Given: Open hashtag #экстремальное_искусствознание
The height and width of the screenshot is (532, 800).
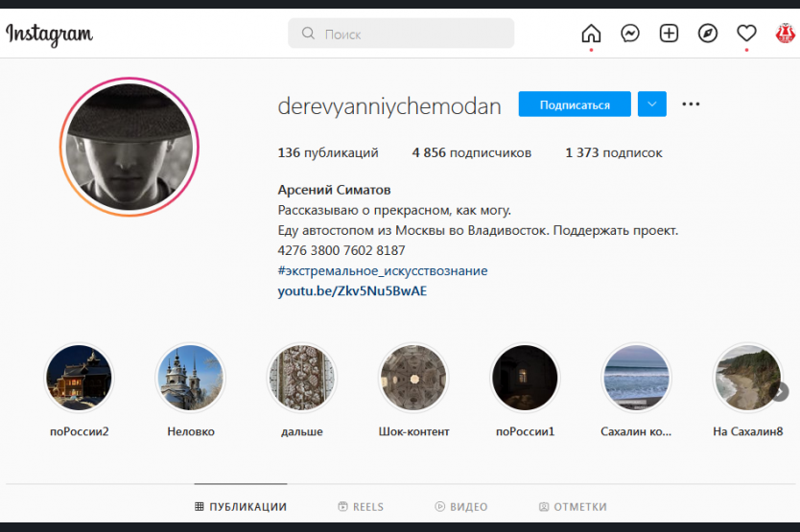Looking at the screenshot, I should pos(383,271).
